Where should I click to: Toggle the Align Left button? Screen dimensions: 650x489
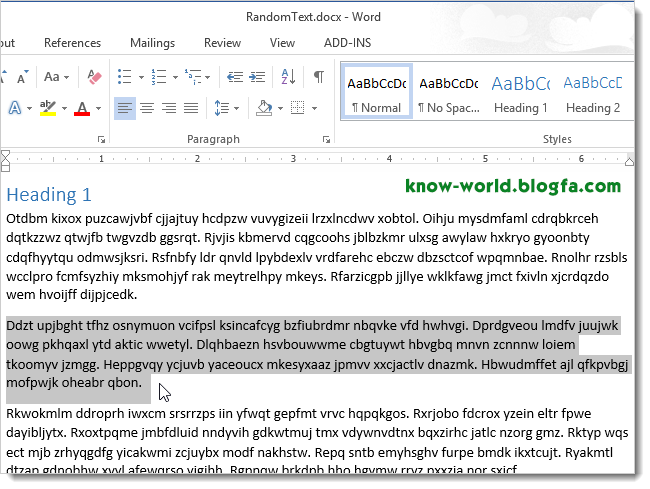tap(125, 108)
